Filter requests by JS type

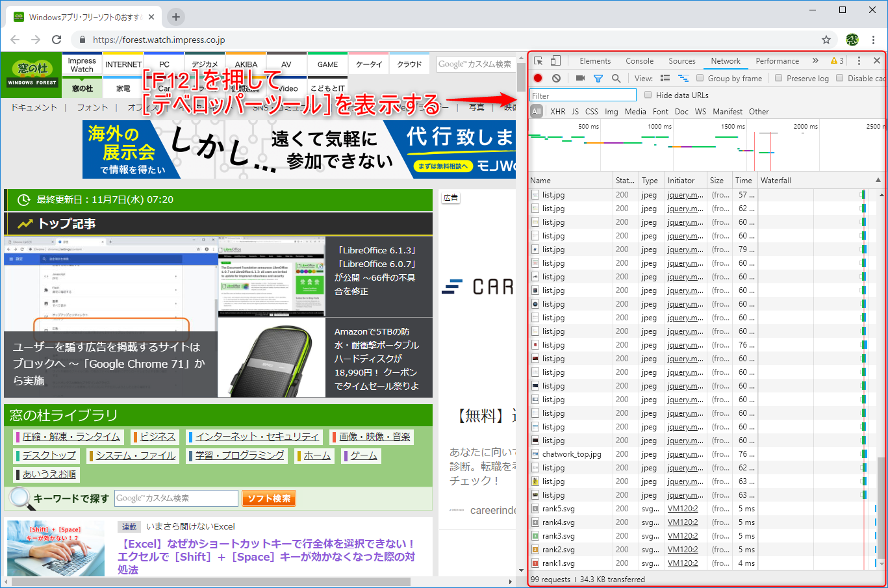[x=575, y=111]
